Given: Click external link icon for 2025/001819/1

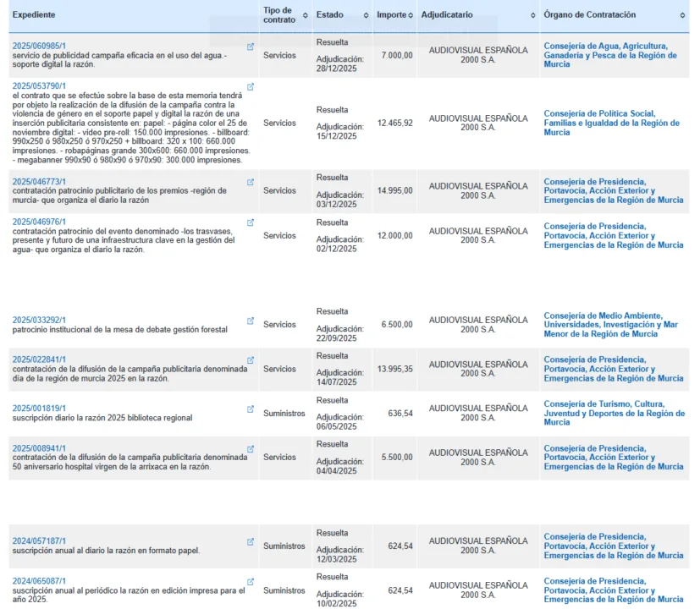Looking at the screenshot, I should coord(251,409).
